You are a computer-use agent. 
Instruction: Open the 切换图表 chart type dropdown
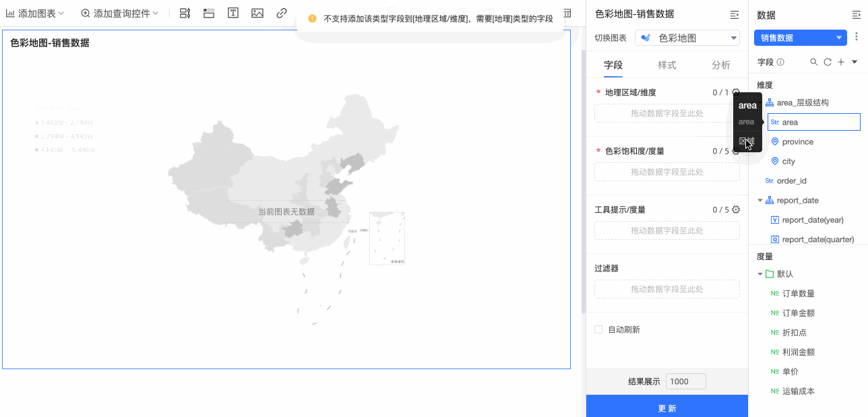coord(687,38)
